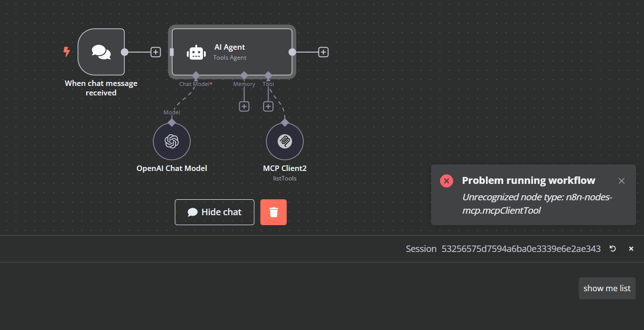Select the When chat message received node
Image resolution: width=644 pixels, height=330 pixels.
pyautogui.click(x=101, y=52)
